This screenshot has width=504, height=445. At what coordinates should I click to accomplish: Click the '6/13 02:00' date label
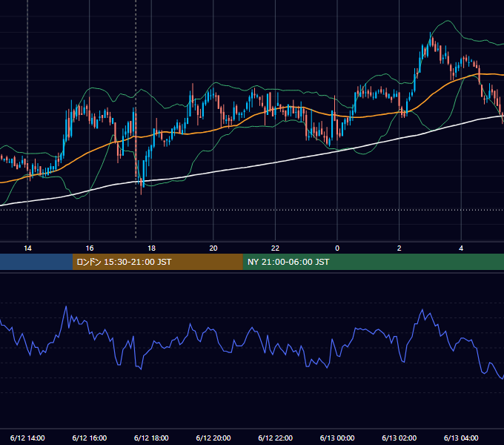[x=399, y=438]
